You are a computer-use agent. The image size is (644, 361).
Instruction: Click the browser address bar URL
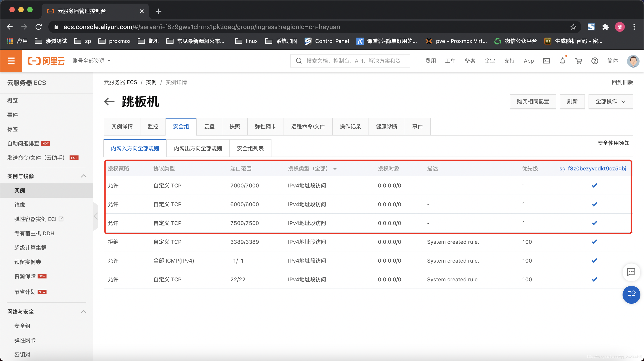(201, 27)
